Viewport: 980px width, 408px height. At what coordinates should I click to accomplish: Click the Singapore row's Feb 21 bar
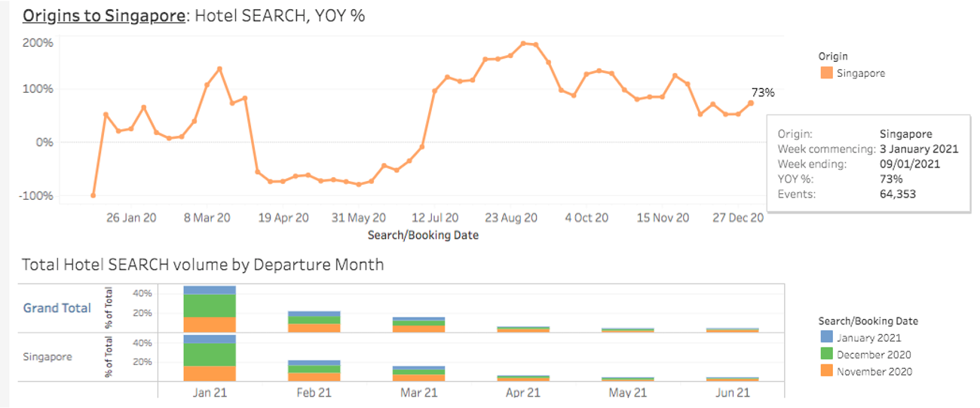tap(314, 371)
